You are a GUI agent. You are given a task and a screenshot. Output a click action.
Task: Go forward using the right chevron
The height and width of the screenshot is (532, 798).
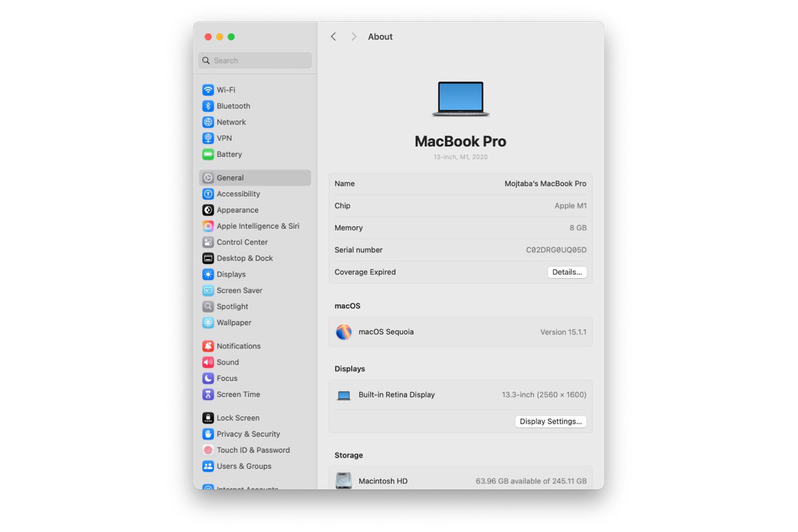(x=354, y=37)
